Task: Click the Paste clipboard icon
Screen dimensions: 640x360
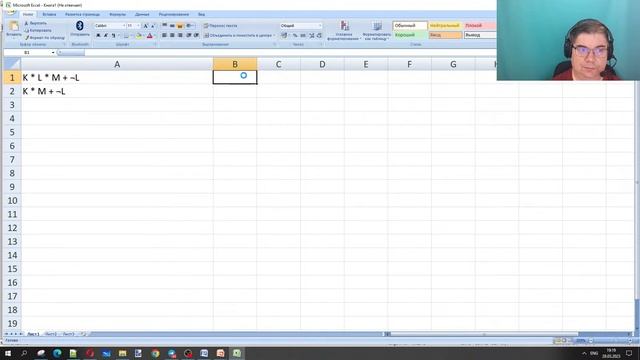Action: 14,27
